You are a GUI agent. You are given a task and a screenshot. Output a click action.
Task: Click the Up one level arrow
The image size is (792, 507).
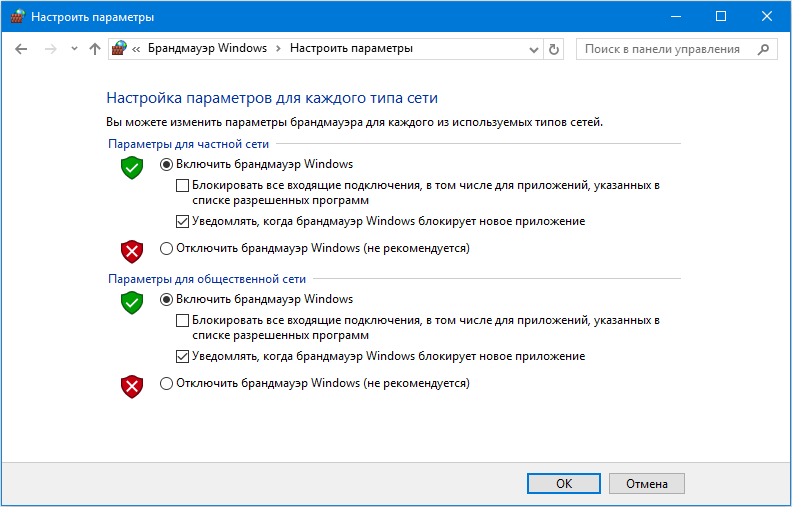point(95,48)
